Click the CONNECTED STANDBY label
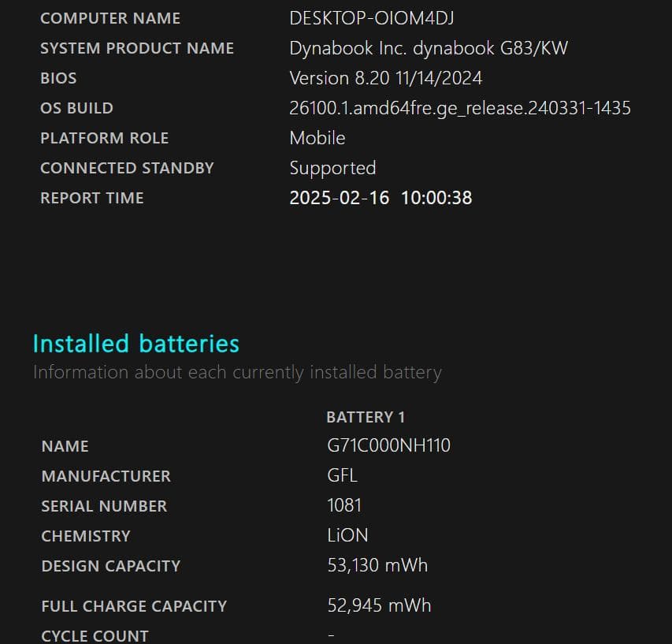Screen dimensions: 672x644 click(127, 168)
